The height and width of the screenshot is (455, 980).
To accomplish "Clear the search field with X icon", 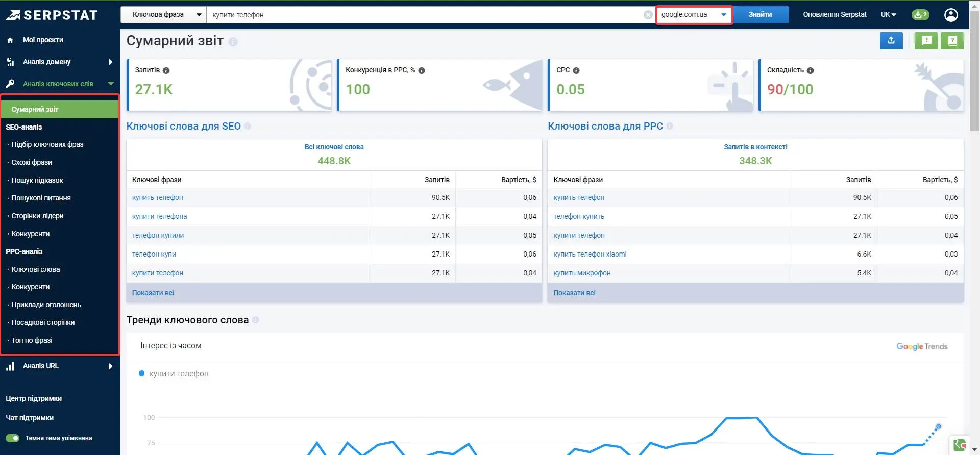I will point(648,15).
